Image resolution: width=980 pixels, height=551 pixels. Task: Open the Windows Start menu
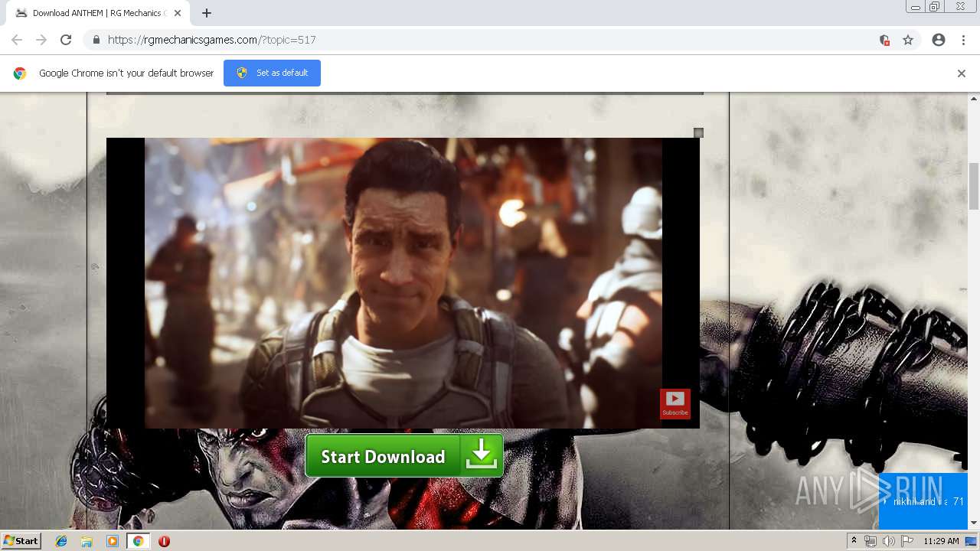[x=21, y=541]
